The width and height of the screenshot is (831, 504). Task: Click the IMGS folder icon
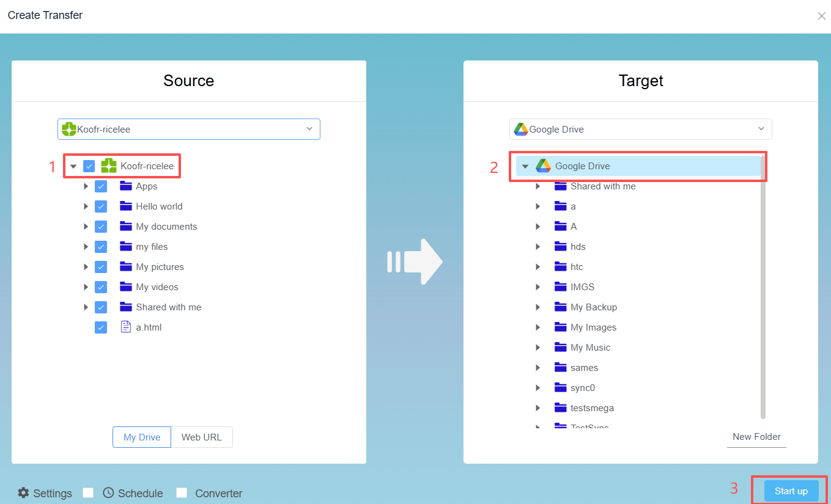(561, 287)
